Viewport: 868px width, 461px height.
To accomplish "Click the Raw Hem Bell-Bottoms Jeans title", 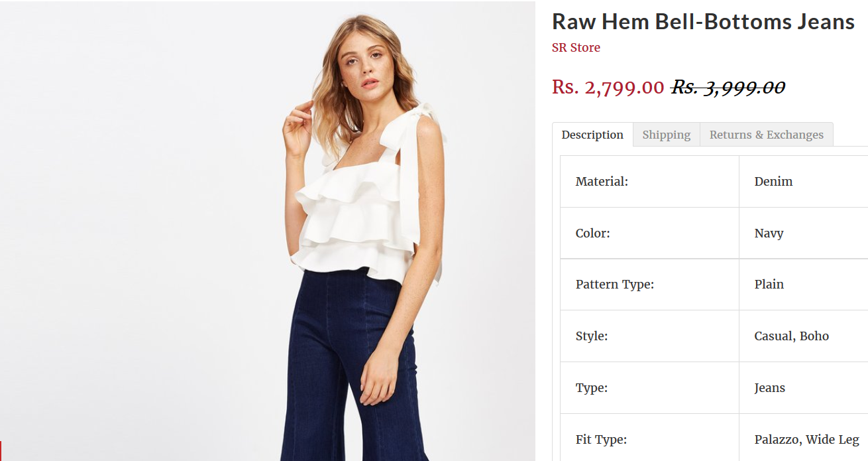I will [703, 22].
